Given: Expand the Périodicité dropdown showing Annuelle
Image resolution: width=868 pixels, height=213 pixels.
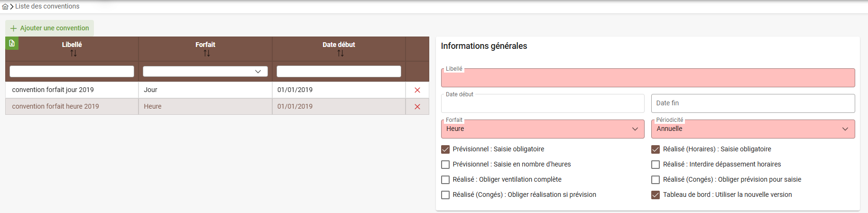Looking at the screenshot, I should pyautogui.click(x=752, y=129).
